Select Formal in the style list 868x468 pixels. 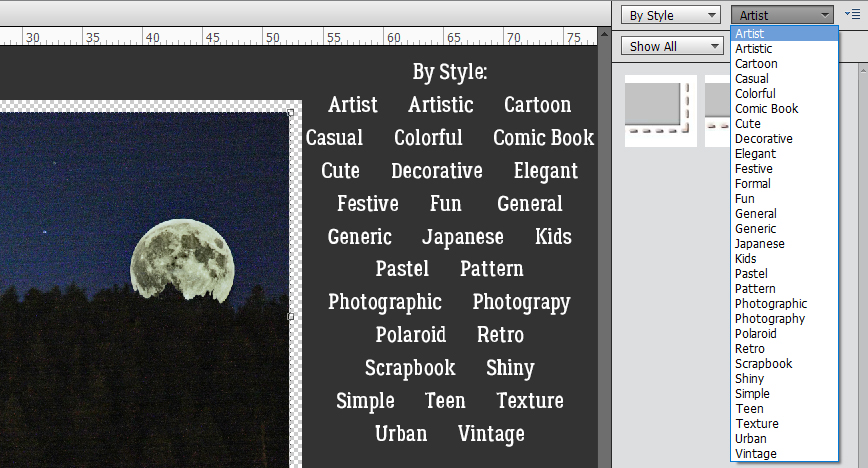[x=784, y=183]
